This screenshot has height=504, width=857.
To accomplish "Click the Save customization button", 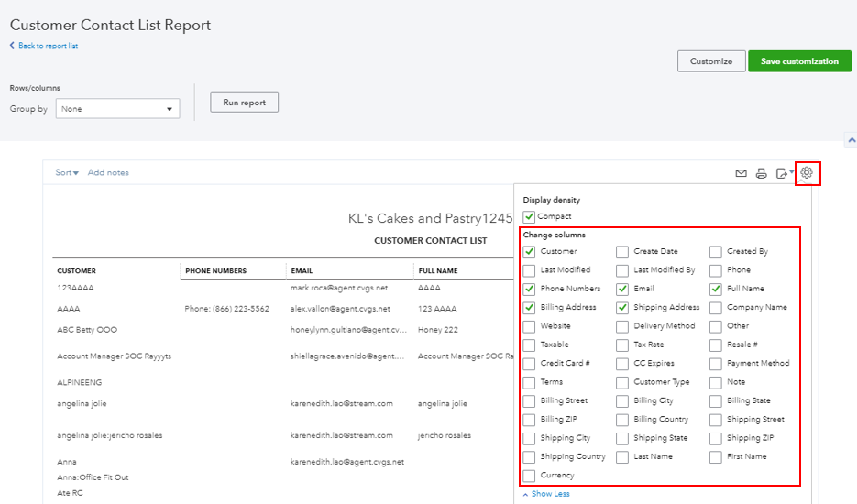I will [x=799, y=61].
